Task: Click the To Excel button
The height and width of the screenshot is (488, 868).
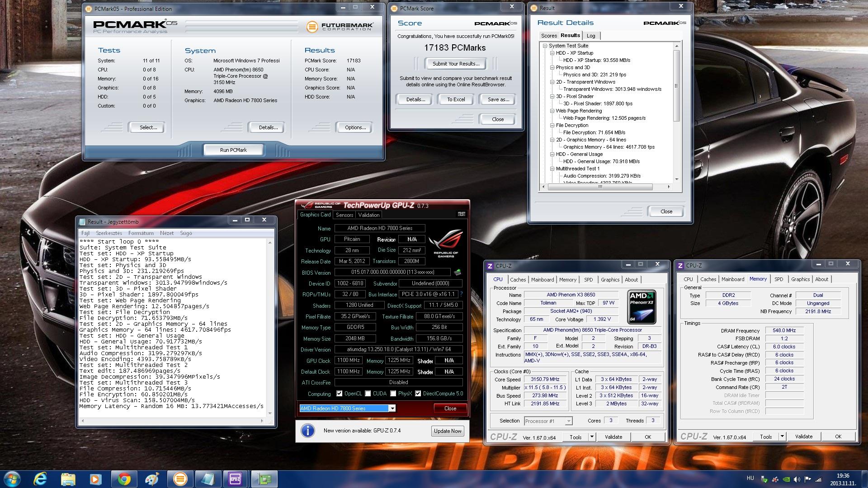Action: coord(456,99)
